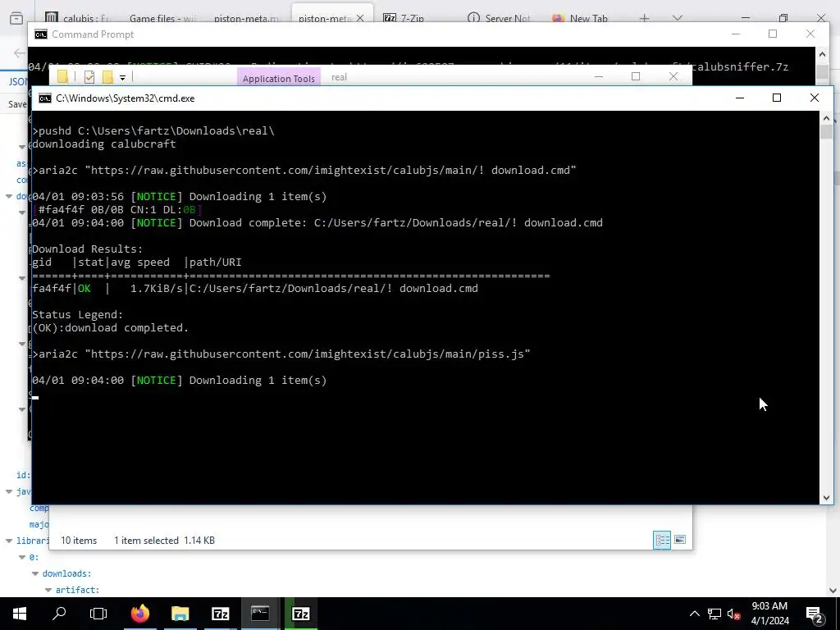Click scroll down arrow in cmd.exe window

[x=826, y=498]
